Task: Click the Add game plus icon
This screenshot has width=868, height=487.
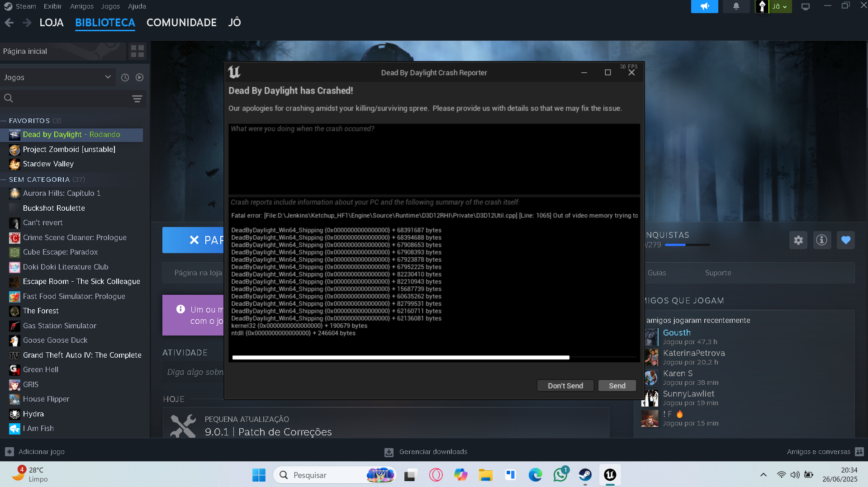Action: pyautogui.click(x=9, y=452)
